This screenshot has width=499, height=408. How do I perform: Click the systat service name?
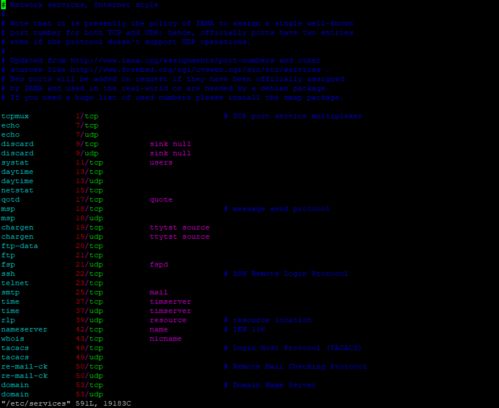15,163
